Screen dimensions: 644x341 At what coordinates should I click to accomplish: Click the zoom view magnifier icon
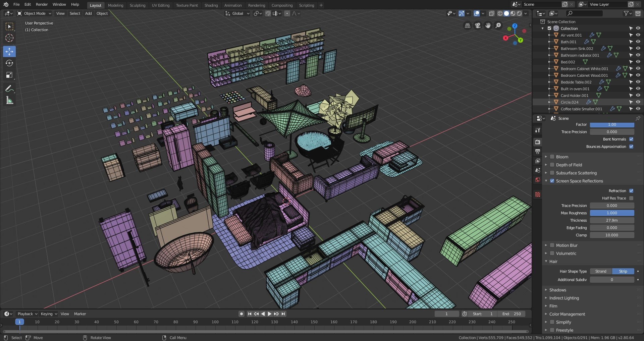[498, 25]
